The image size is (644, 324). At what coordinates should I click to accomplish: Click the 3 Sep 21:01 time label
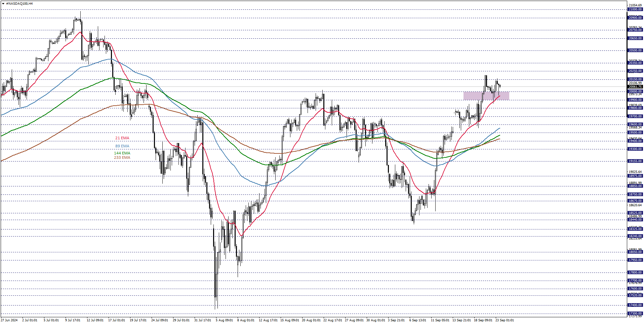[397, 320]
